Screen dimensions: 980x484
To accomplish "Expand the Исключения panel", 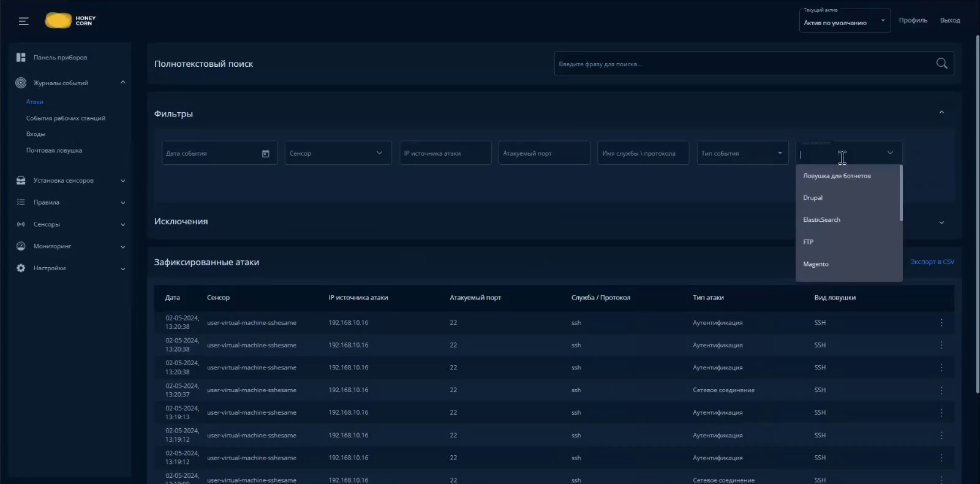I will [x=941, y=222].
